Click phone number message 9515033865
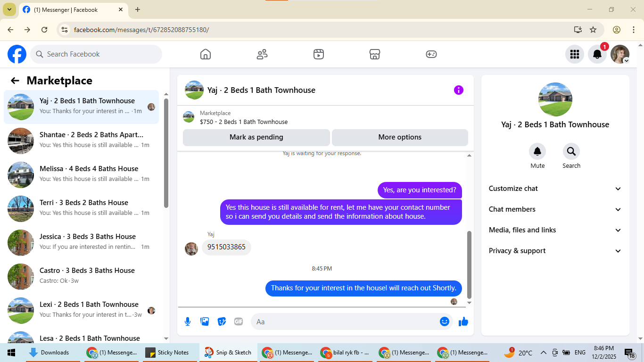This screenshot has height=362, width=644. pyautogui.click(x=226, y=247)
